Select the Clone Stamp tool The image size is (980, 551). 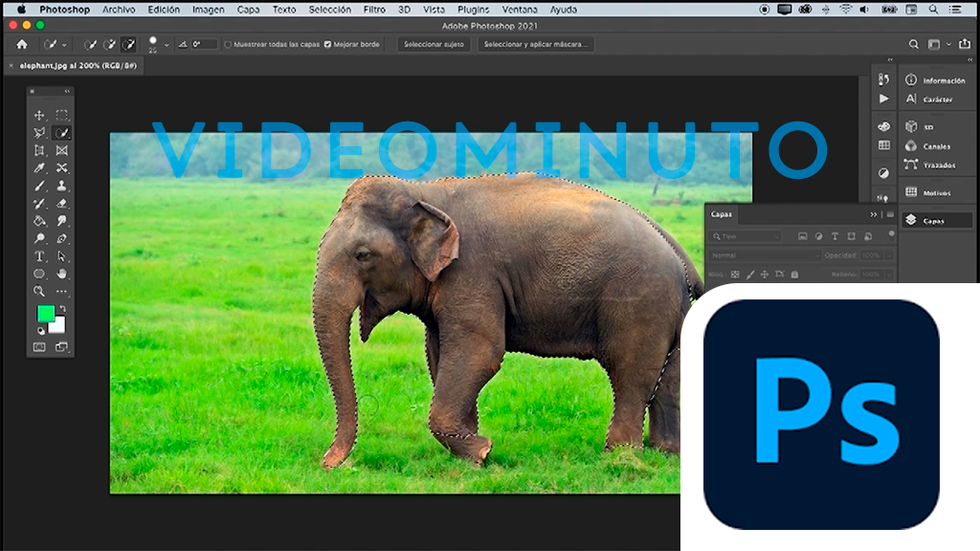(x=62, y=186)
